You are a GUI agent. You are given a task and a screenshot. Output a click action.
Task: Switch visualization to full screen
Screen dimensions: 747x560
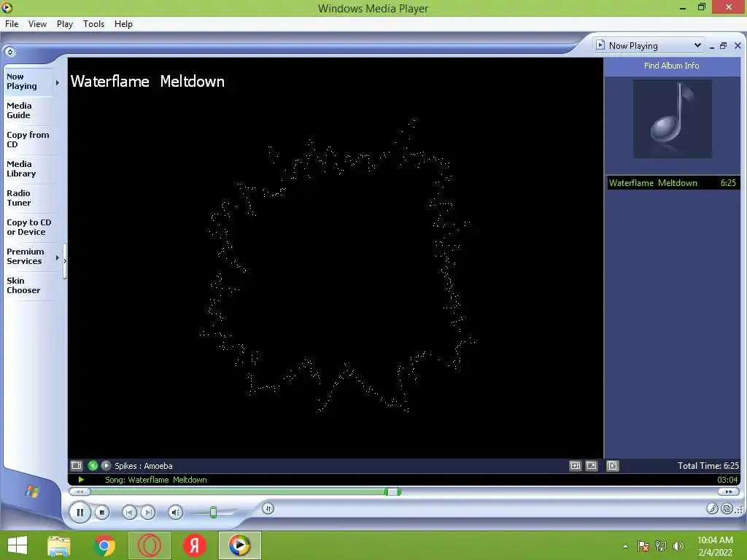(x=592, y=466)
